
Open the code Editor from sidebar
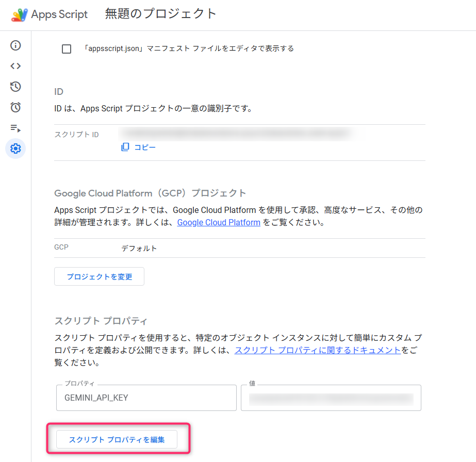point(15,66)
